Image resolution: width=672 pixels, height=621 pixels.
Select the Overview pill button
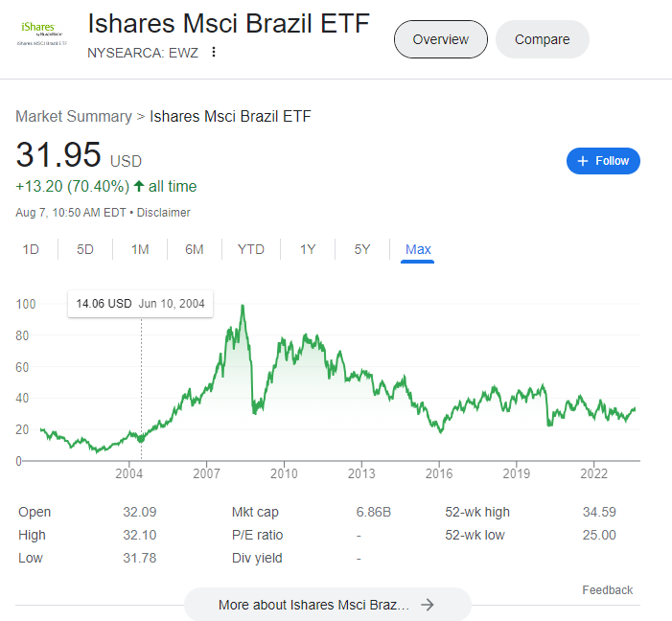click(x=441, y=39)
